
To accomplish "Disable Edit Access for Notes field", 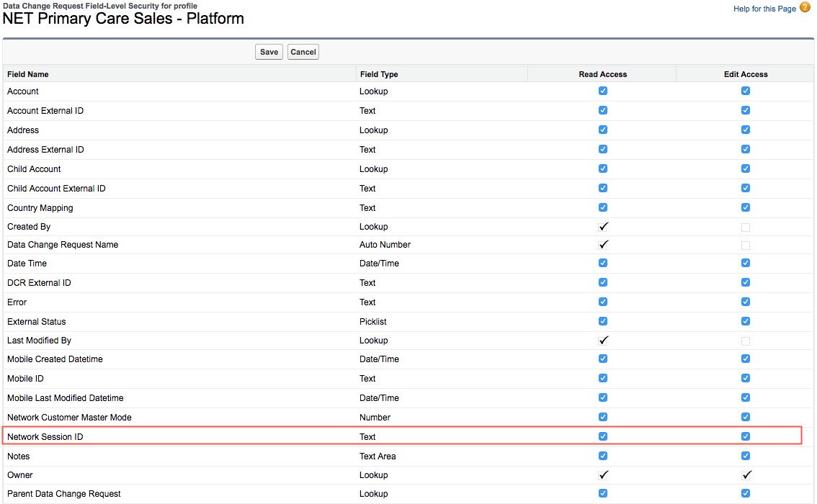I will [746, 456].
